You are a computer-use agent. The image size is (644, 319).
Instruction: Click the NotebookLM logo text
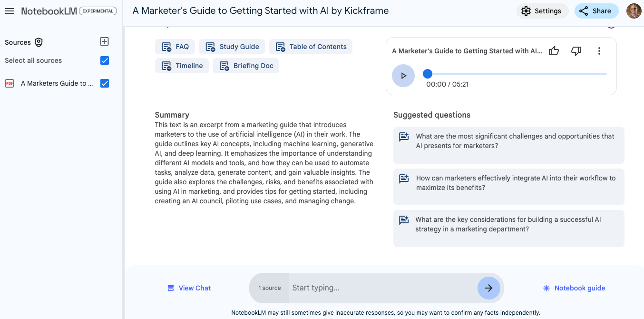click(49, 11)
